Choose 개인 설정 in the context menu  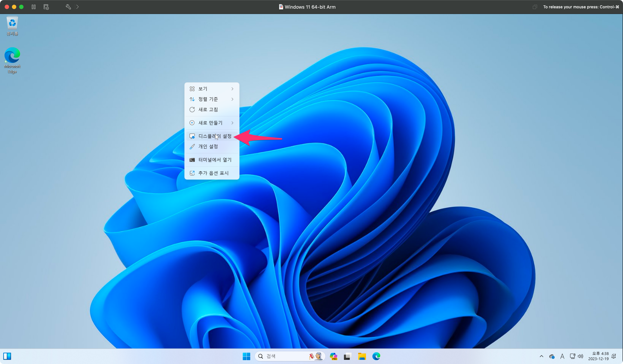click(x=212, y=147)
